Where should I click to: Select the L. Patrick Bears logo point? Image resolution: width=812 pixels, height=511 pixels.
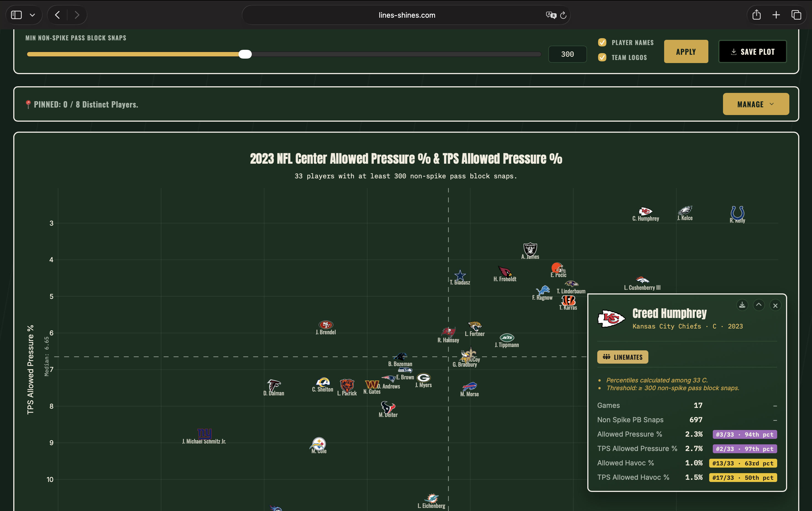click(x=347, y=385)
